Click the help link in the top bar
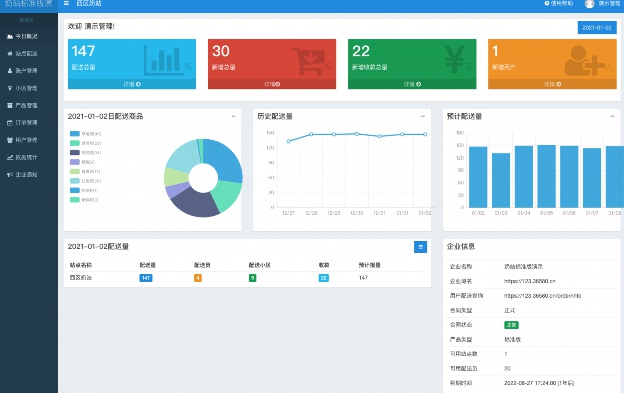This screenshot has height=393, width=624. (559, 3)
